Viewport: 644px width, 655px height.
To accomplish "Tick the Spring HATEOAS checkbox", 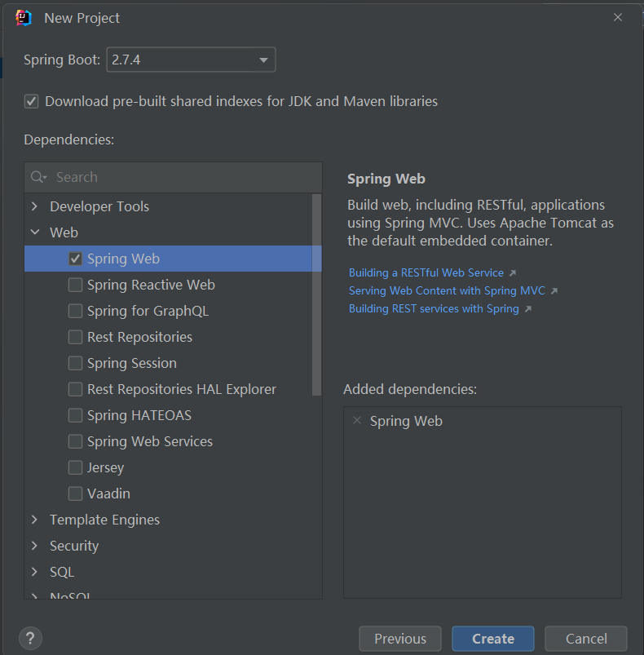I will [x=75, y=415].
